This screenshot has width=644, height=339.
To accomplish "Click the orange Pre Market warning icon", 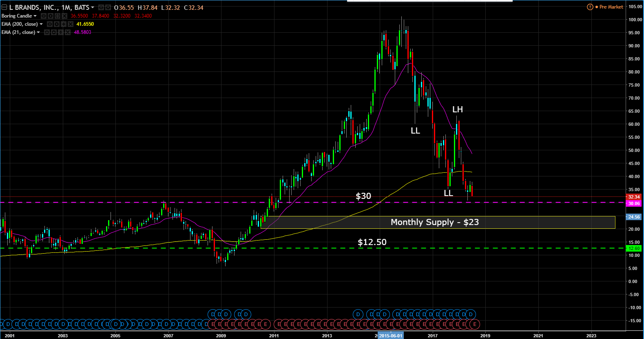I will [x=590, y=7].
